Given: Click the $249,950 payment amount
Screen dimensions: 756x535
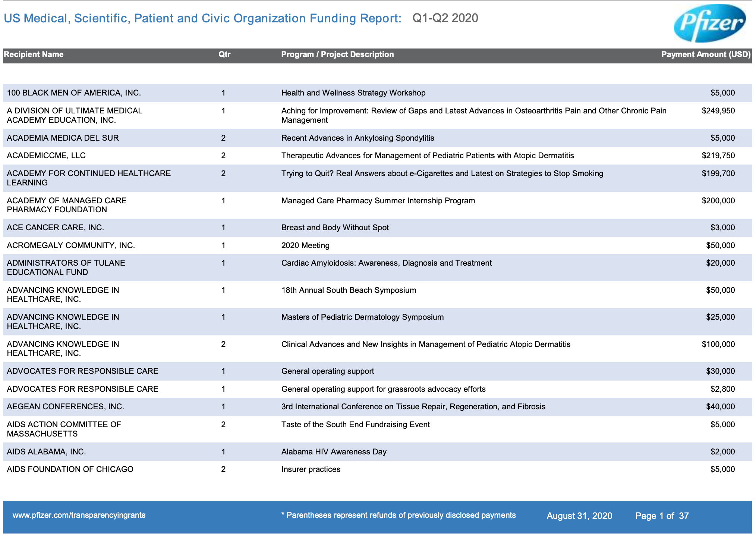Looking at the screenshot, I should coord(718,111).
